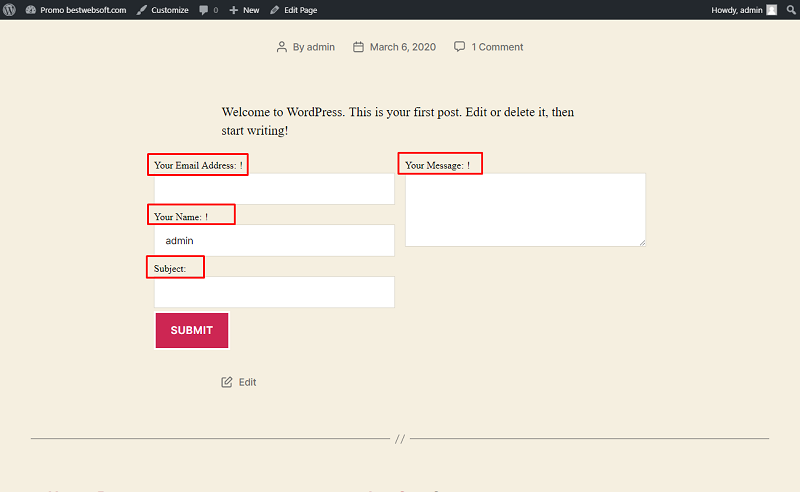The height and width of the screenshot is (492, 800).
Task: Focus the Your Message text area
Action: (526, 210)
